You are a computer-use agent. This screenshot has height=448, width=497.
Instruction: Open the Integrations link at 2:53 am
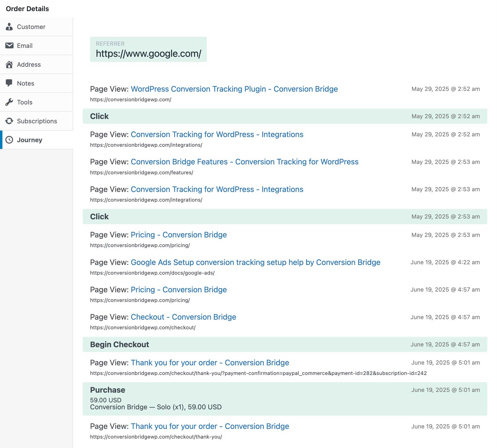coord(217,189)
